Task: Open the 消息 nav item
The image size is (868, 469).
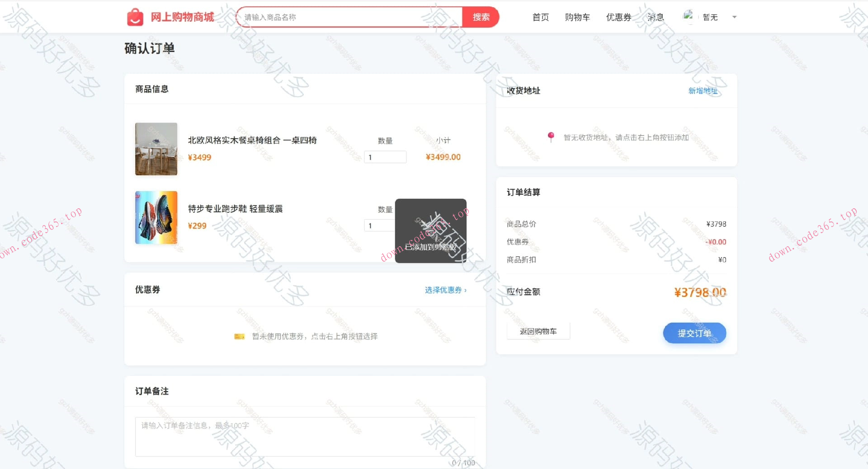Action: tap(655, 17)
